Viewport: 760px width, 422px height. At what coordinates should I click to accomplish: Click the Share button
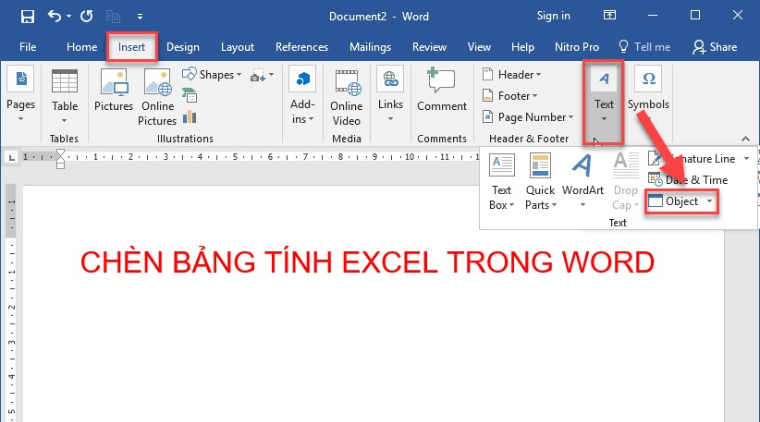click(715, 47)
